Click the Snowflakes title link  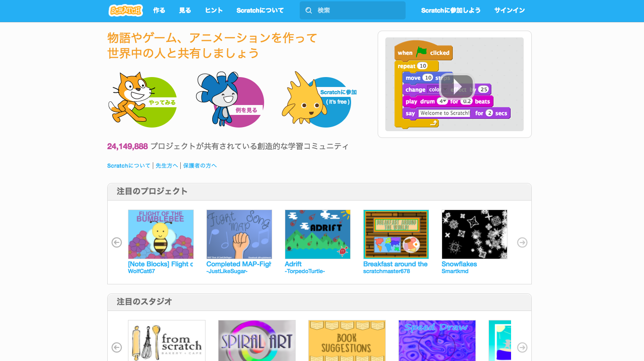459,264
